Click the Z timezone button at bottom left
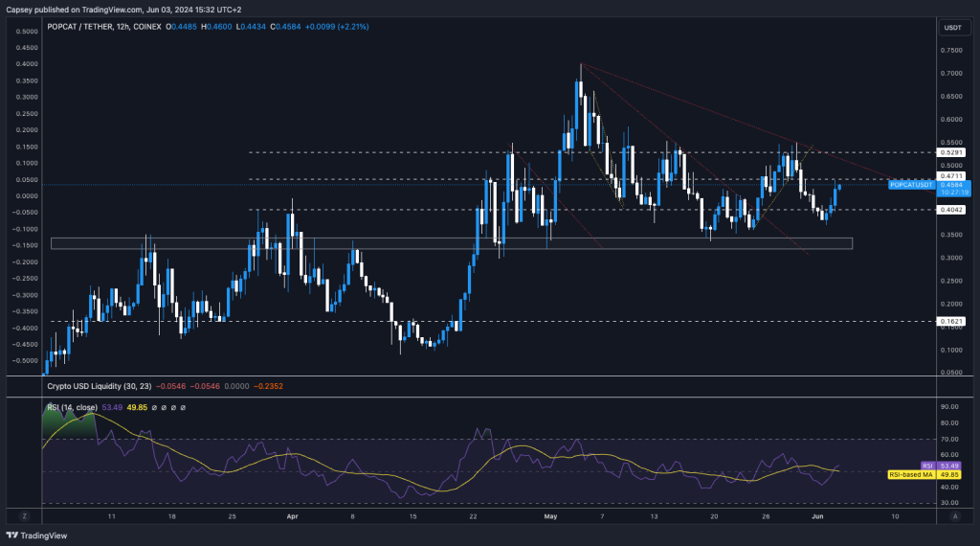 [x=24, y=515]
